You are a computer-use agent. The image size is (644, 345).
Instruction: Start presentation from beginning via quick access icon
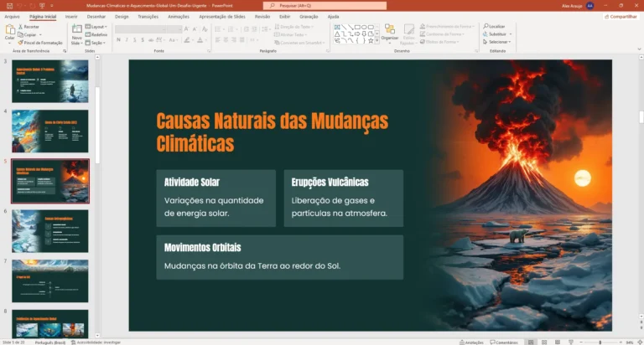42,6
